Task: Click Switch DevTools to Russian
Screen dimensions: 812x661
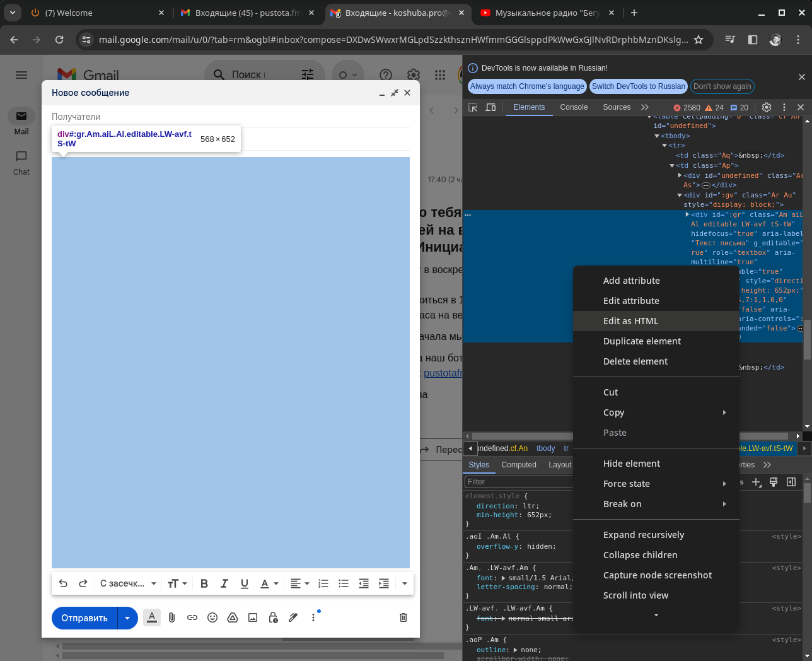Action: point(639,86)
